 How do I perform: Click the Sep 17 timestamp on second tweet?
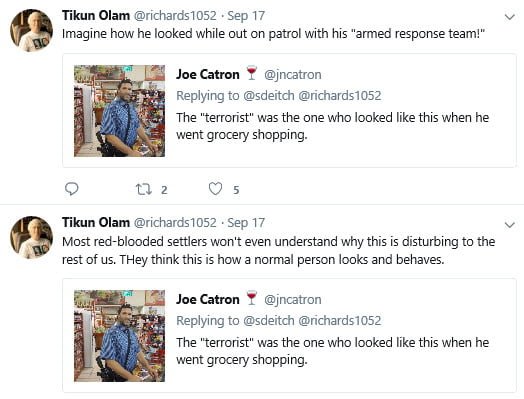[246, 223]
